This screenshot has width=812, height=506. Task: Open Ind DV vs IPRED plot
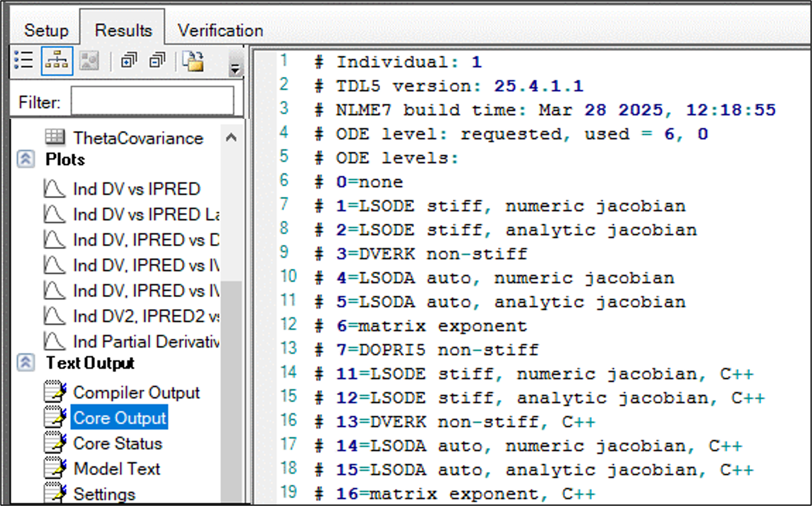coord(136,189)
